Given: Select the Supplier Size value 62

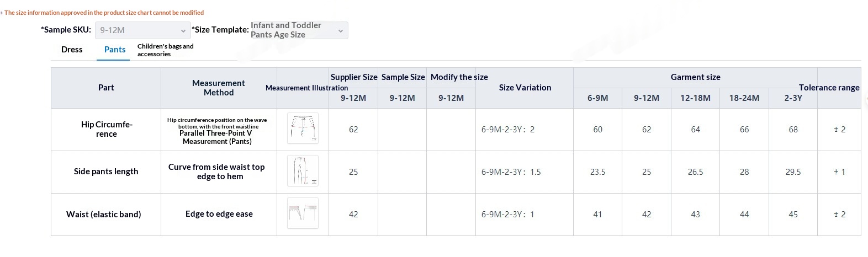Looking at the screenshot, I should [x=353, y=130].
